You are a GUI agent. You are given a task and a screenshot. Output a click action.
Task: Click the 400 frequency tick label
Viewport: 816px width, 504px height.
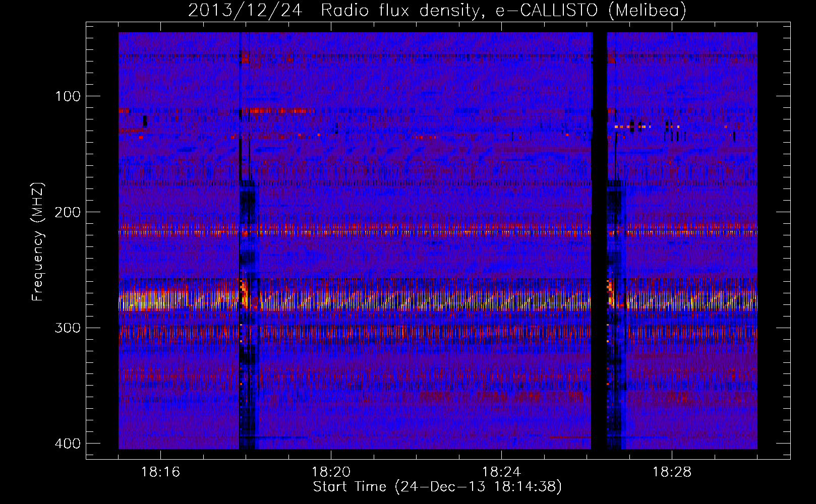point(68,444)
